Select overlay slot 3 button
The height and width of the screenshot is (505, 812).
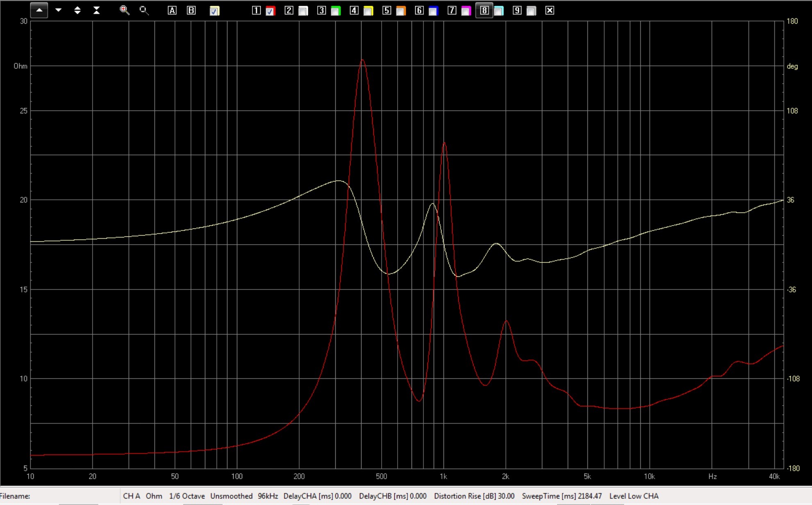click(x=322, y=11)
